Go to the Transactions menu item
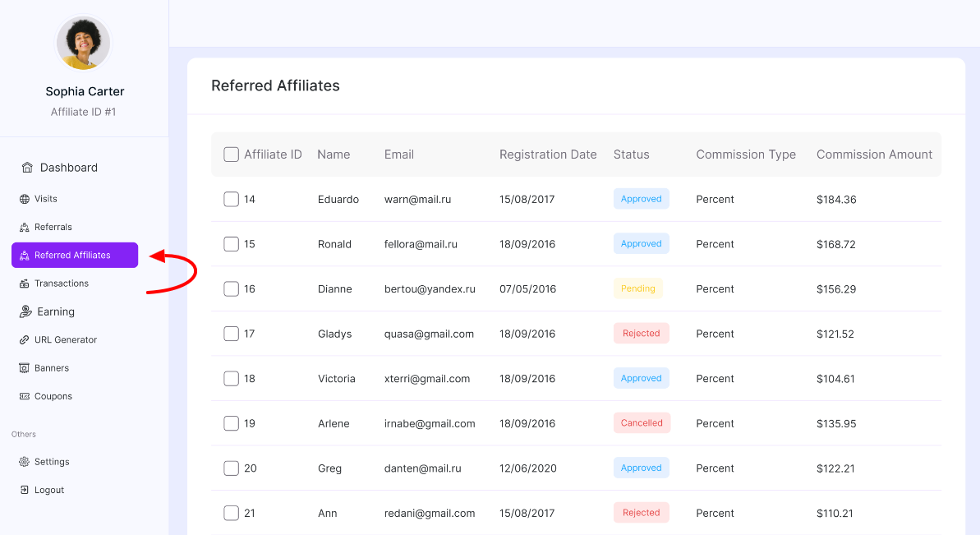980x535 pixels. click(62, 284)
